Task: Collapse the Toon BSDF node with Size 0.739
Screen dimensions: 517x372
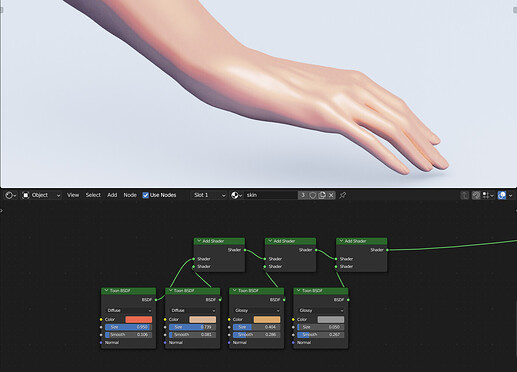Action: click(170, 291)
